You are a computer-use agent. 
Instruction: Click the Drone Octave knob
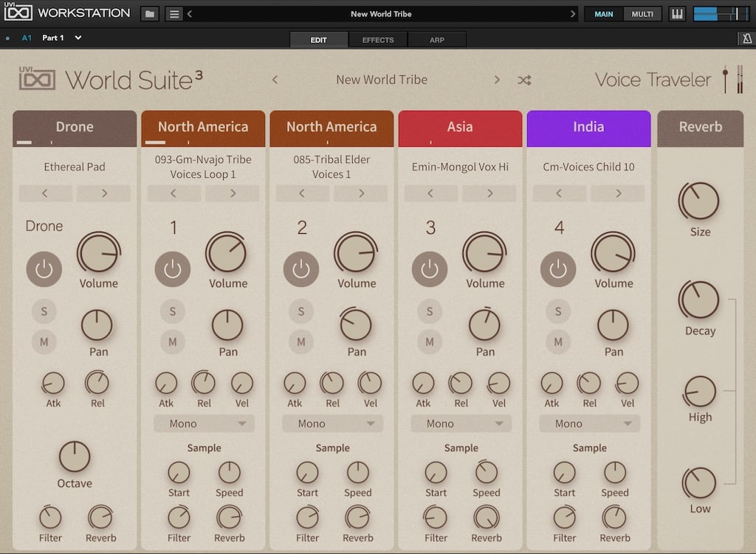tap(75, 456)
